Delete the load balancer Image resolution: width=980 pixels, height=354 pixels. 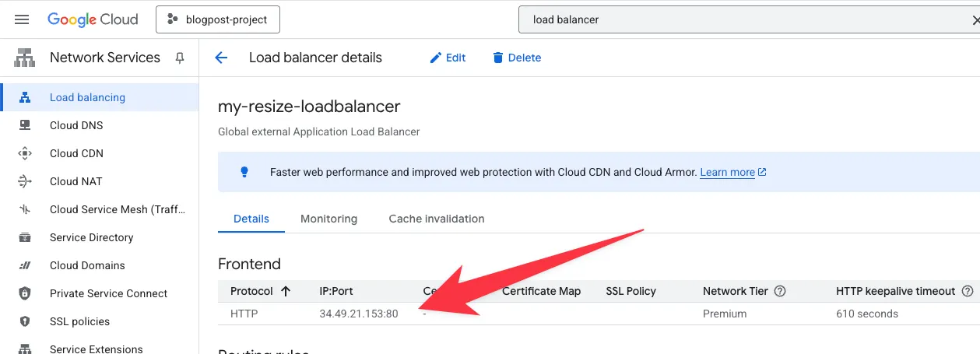click(x=516, y=58)
